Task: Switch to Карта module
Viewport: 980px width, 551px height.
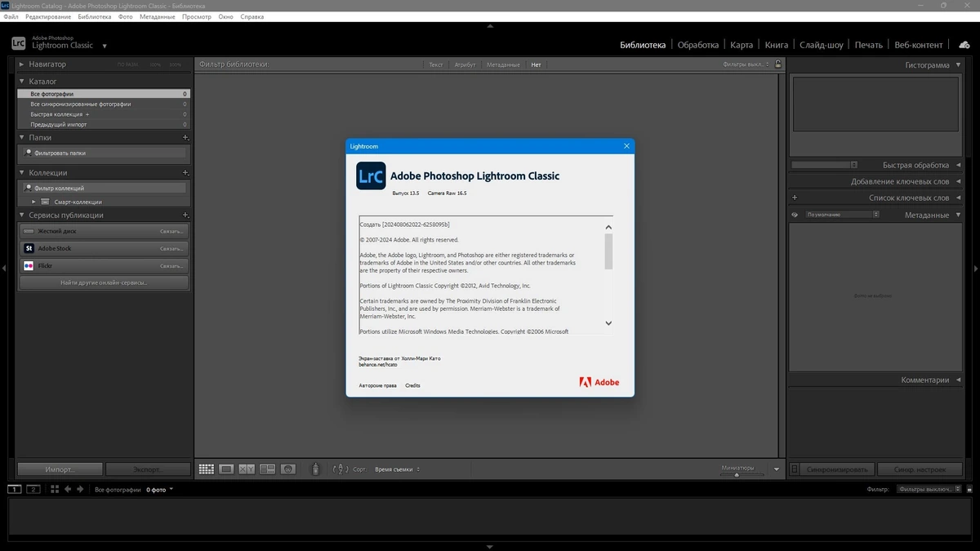Action: pyautogui.click(x=742, y=45)
